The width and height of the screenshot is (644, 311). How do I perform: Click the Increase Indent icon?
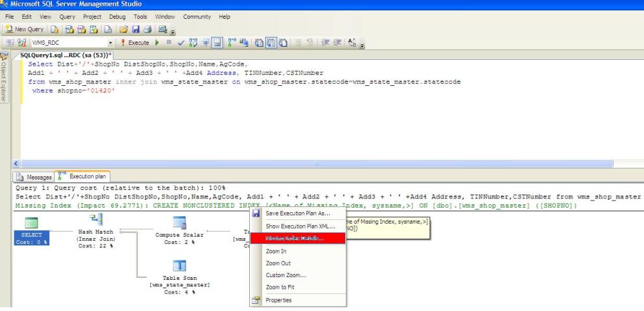(x=337, y=43)
